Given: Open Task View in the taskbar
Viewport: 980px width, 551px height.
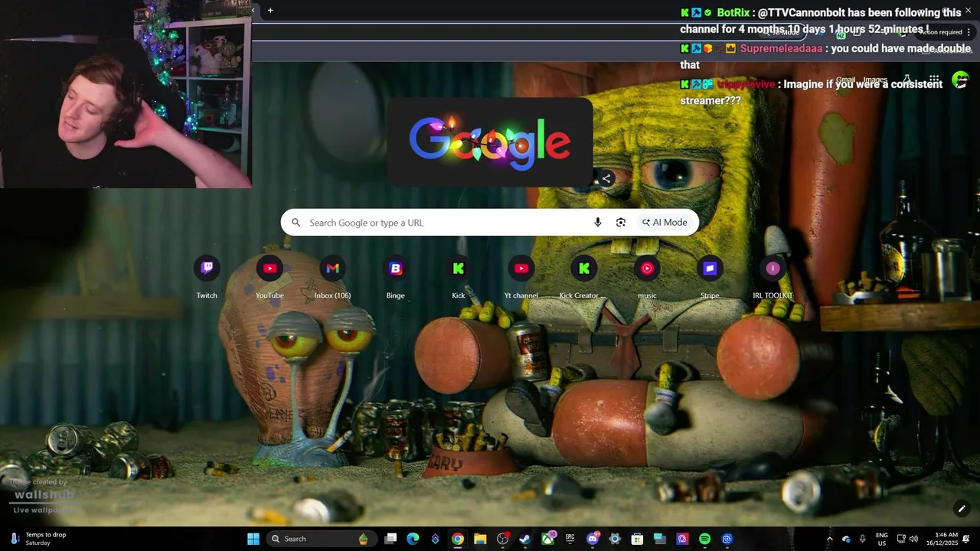Looking at the screenshot, I should tap(390, 539).
